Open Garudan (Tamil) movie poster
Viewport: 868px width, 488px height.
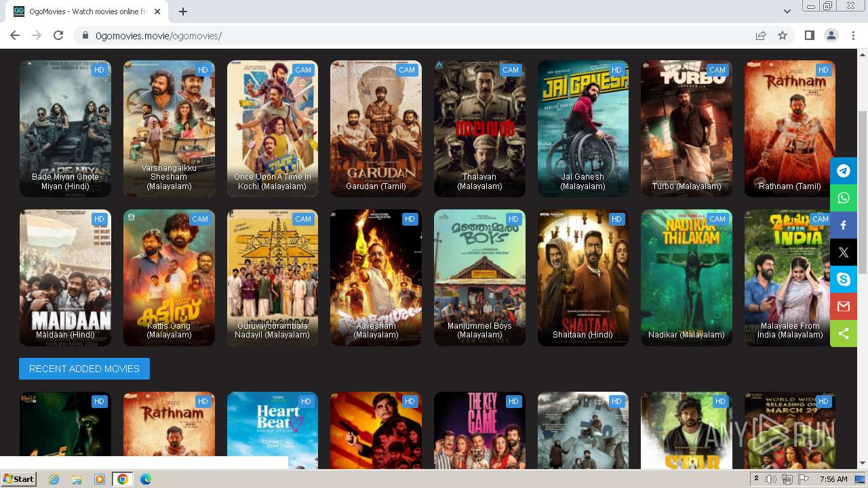(x=376, y=129)
